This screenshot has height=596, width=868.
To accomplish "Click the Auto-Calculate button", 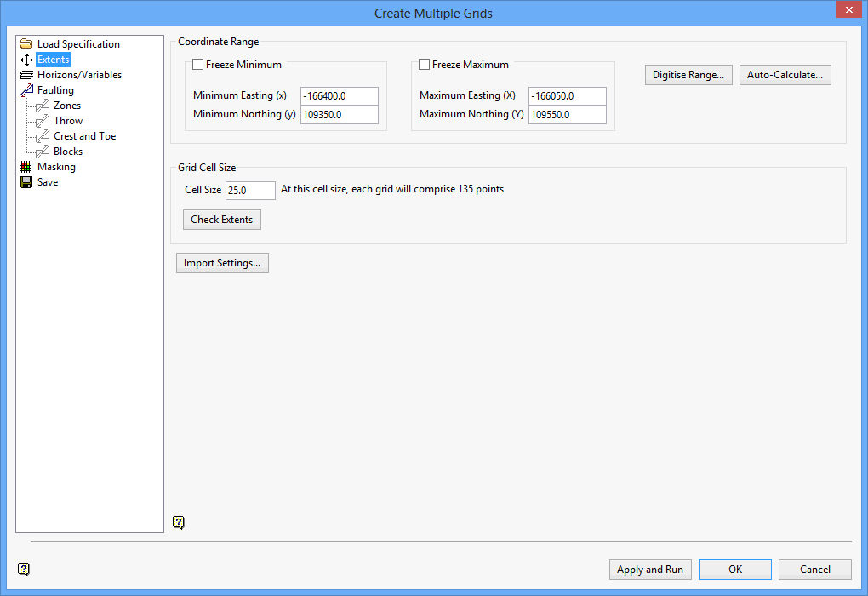I will 785,75.
